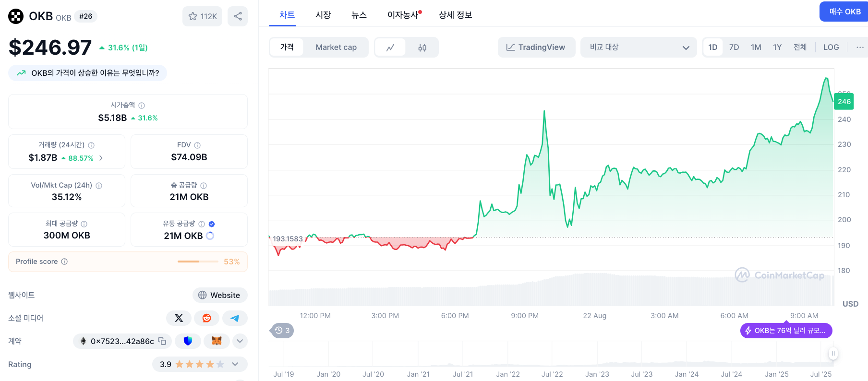This screenshot has width=868, height=381.
Task: Click OKB의 가격이 상승한 이유는 무엇입니까? link
Action: 88,73
